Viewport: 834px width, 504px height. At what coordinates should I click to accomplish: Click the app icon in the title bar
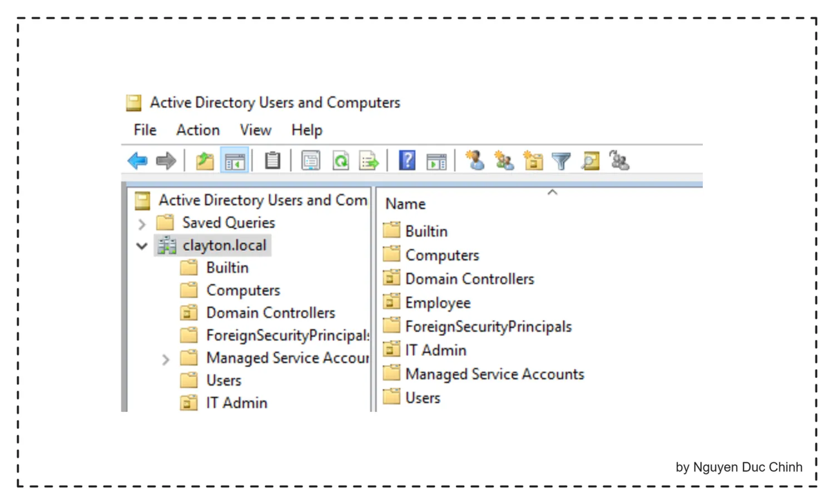[x=133, y=103]
